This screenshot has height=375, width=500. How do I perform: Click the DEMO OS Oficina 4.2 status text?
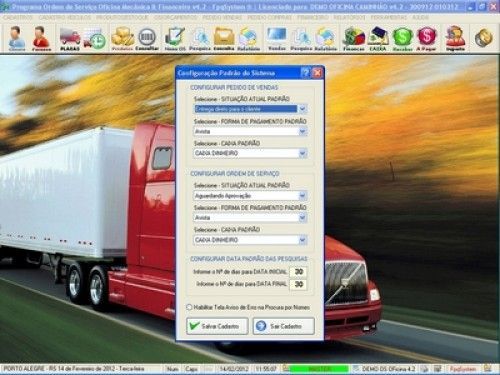(389, 369)
